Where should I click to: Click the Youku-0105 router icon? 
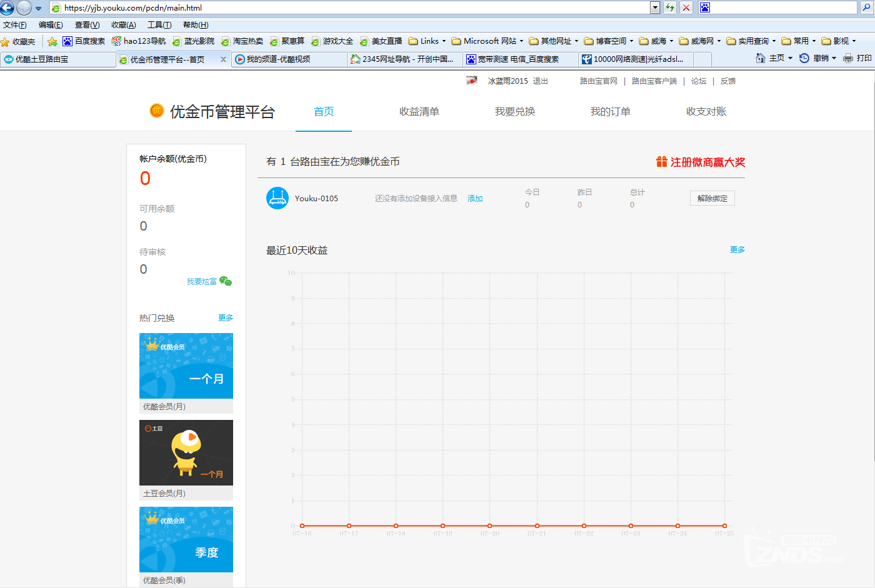pyautogui.click(x=277, y=198)
